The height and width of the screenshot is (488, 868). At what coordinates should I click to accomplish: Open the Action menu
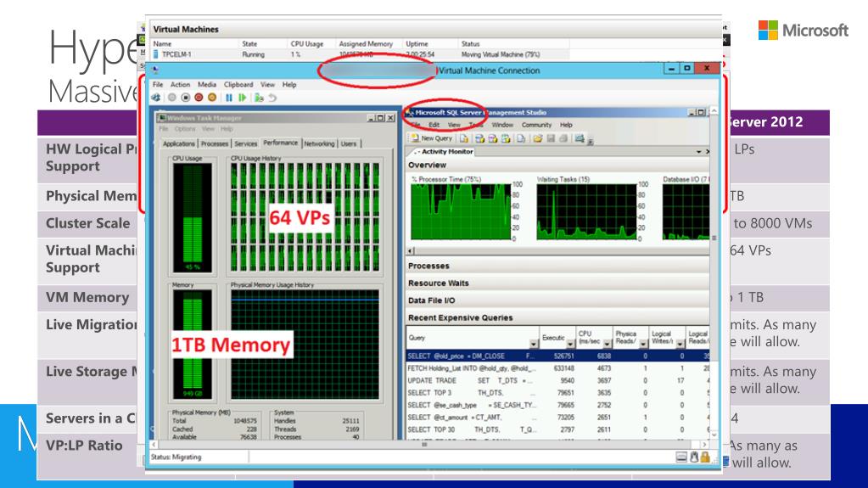tap(180, 85)
